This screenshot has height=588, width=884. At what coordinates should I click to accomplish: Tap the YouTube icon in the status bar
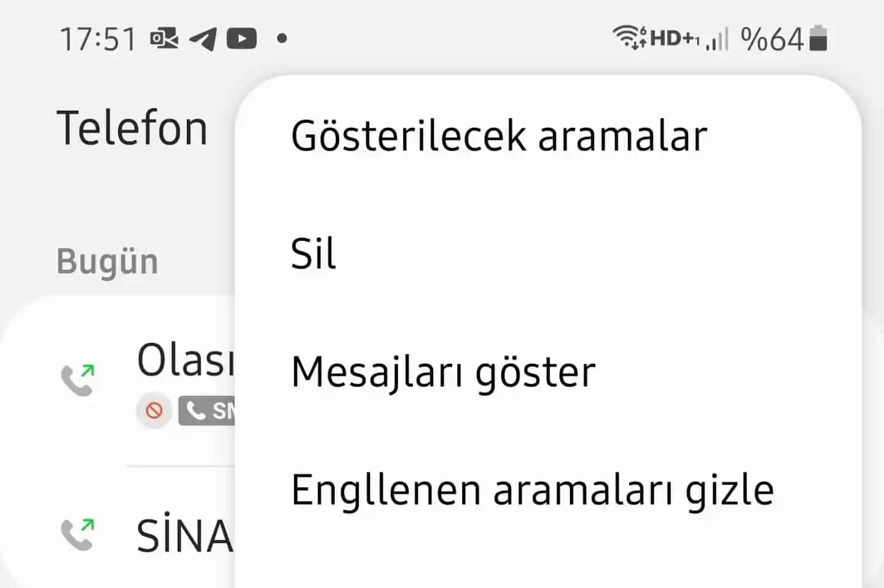coord(241,38)
